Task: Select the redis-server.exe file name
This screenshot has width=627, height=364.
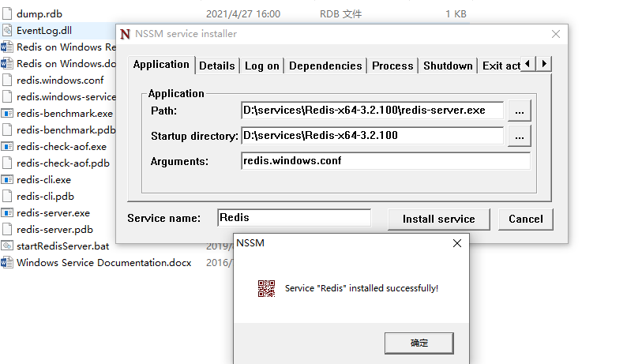Action: pyautogui.click(x=54, y=213)
